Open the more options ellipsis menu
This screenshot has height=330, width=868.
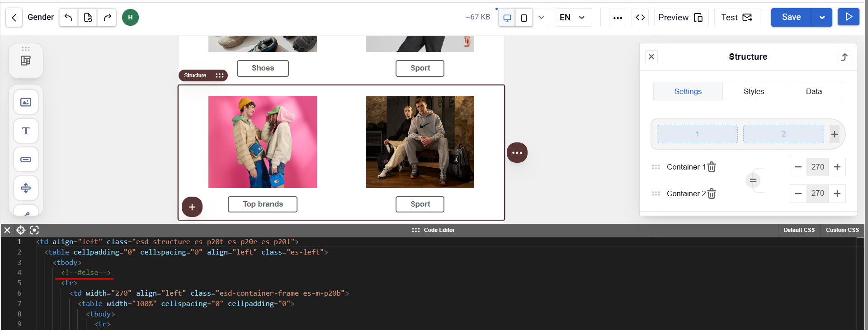click(x=618, y=18)
